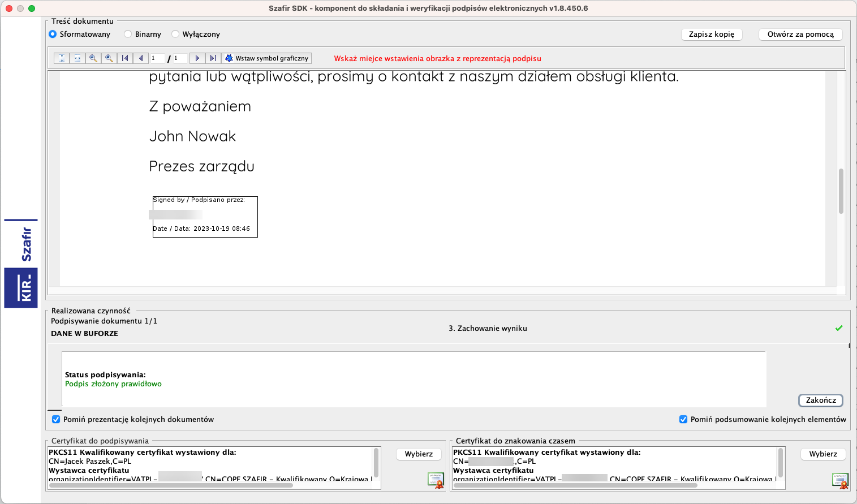857x504 pixels.
Task: Click the fit-to-height toolbar icon
Action: point(62,58)
